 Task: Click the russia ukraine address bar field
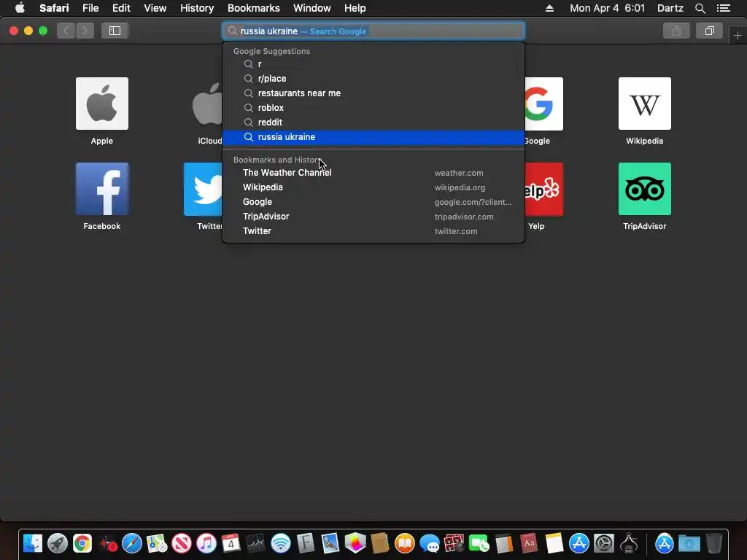click(x=373, y=31)
